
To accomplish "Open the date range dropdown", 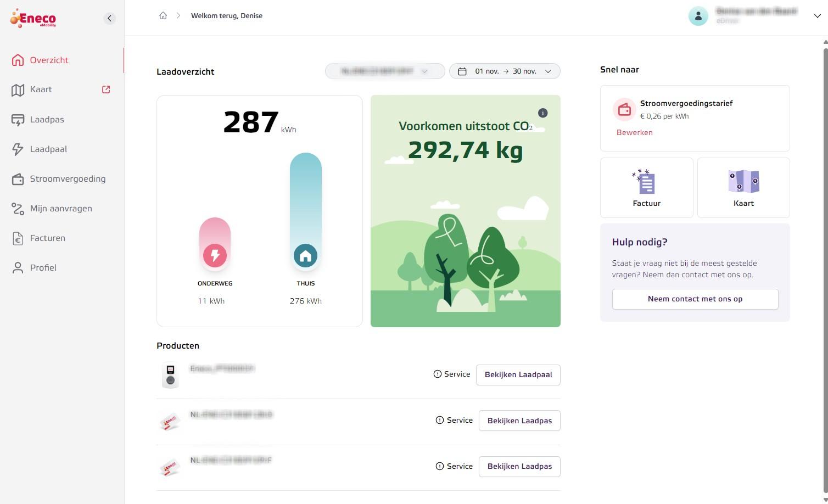I will pos(505,71).
